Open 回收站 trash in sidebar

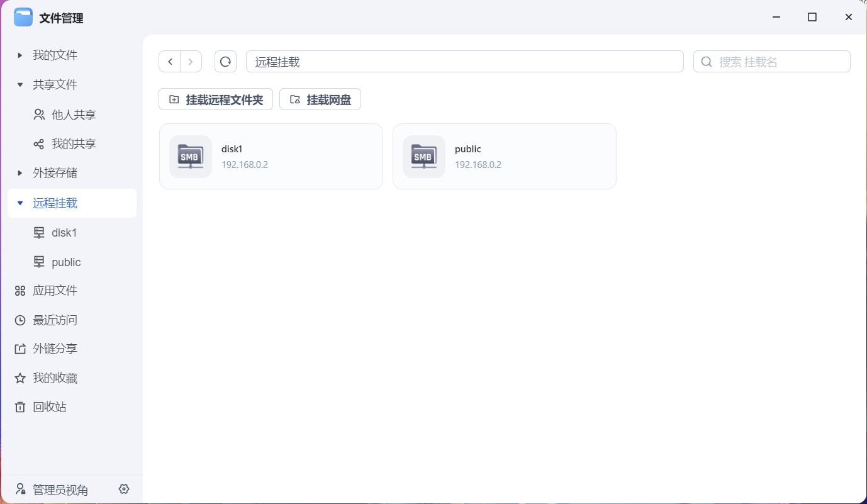[49, 407]
